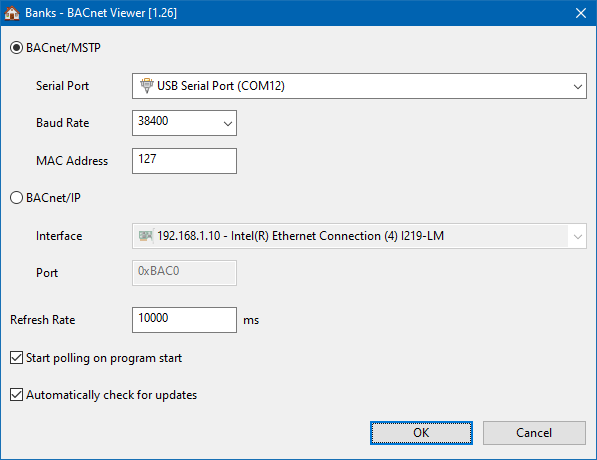Expand the Interface dropdown chevron
597x460 pixels.
tap(578, 236)
